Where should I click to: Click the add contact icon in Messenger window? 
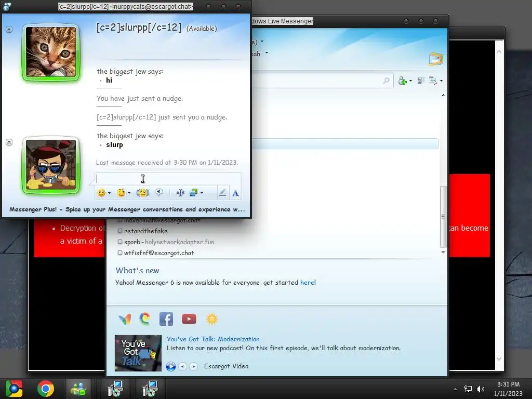(x=403, y=81)
